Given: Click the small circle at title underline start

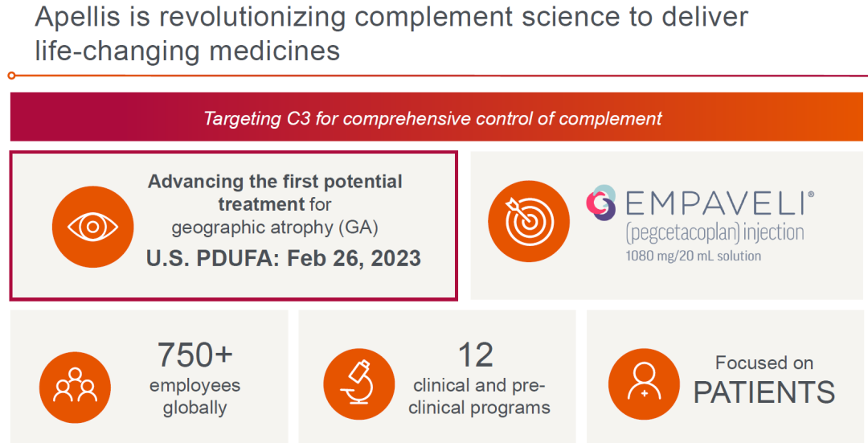Looking at the screenshot, I should coord(12,76).
